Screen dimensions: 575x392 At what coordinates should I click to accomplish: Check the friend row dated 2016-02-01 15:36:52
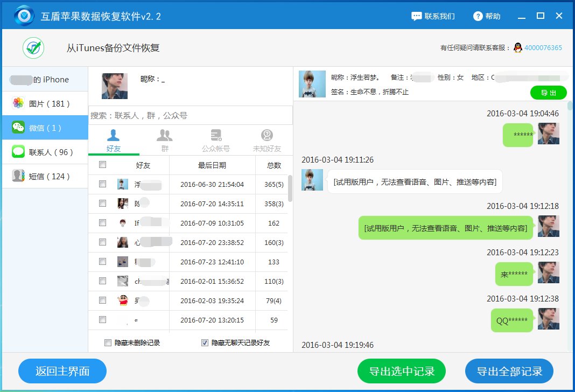(x=103, y=281)
